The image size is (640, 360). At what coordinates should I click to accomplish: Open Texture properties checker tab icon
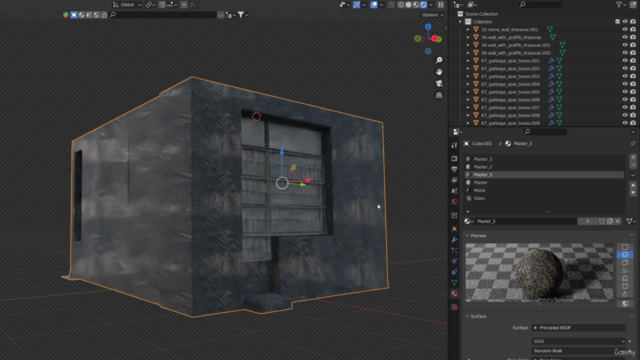(454, 307)
